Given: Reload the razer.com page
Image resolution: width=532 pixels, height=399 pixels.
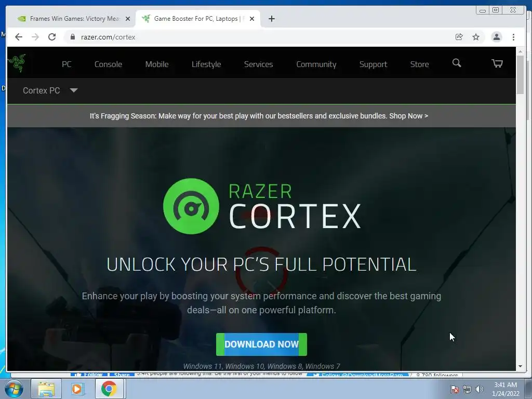Looking at the screenshot, I should coord(52,37).
